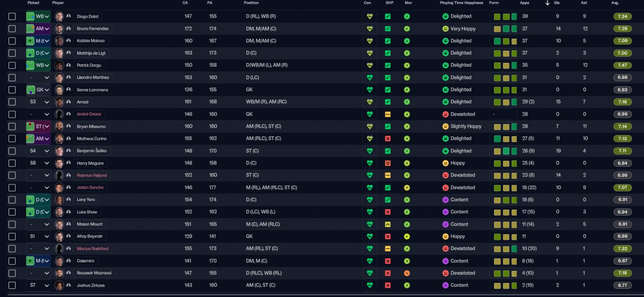The width and height of the screenshot is (644, 297).
Task: Open the S1 dropdown for Altay Bayindir
Action: tap(38, 236)
